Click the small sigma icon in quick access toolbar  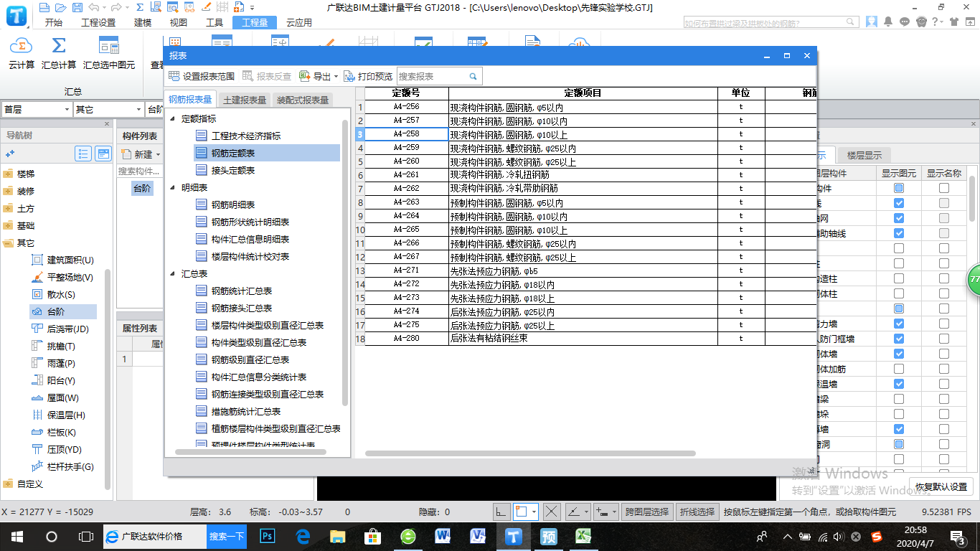tap(138, 8)
